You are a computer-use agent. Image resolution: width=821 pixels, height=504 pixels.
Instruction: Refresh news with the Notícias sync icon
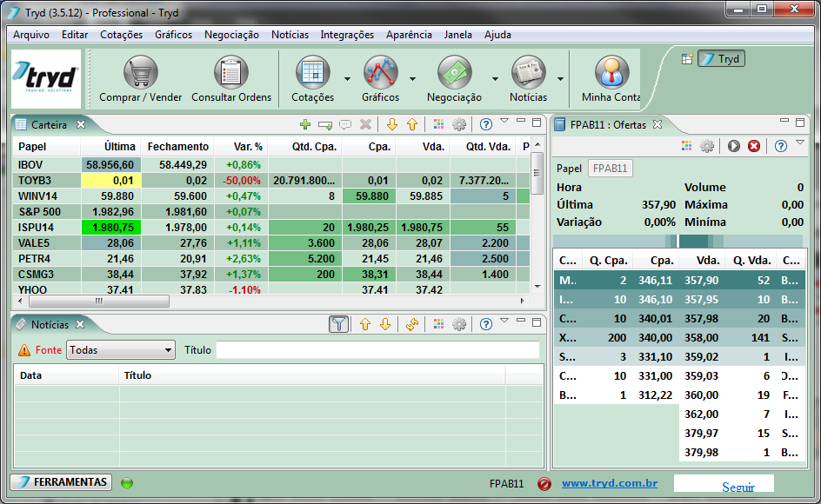tap(412, 324)
